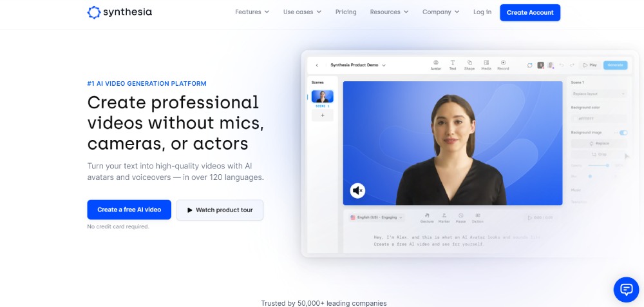Expand the Resources dropdown menu

[390, 12]
